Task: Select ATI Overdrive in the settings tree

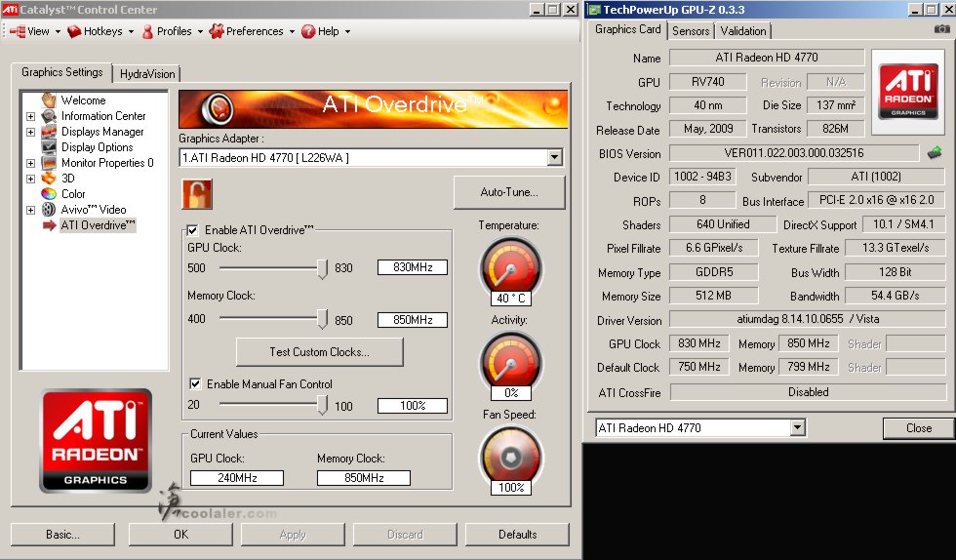Action: point(98,225)
